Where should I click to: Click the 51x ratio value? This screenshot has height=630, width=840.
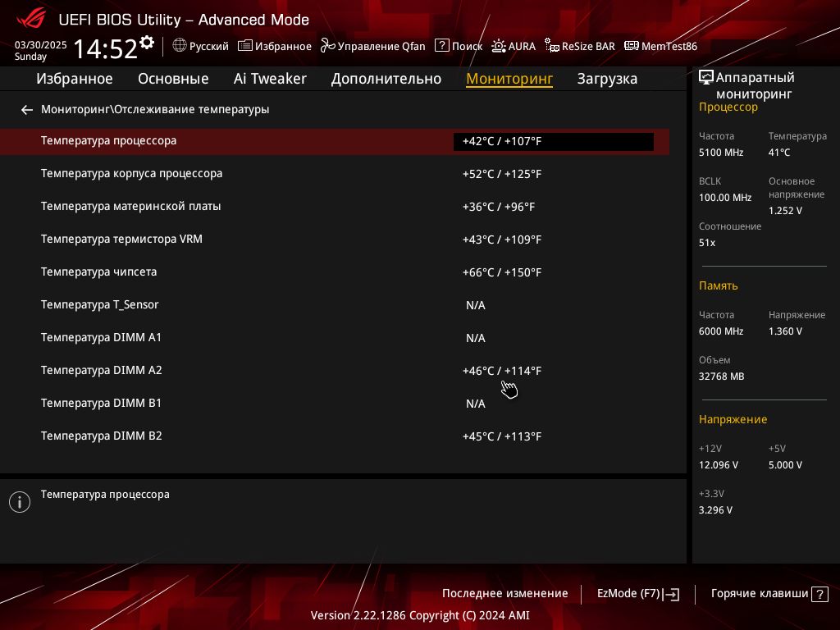pyautogui.click(x=707, y=243)
